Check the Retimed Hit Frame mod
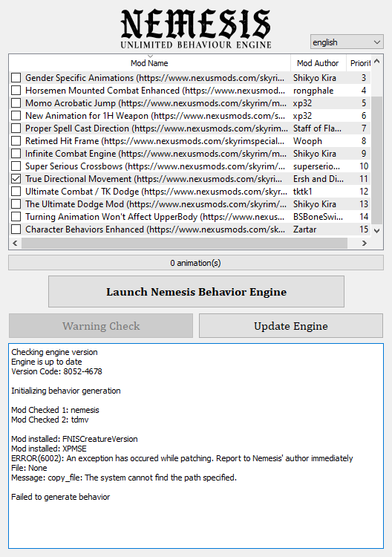Screen dimensions: 392x557 [16, 141]
